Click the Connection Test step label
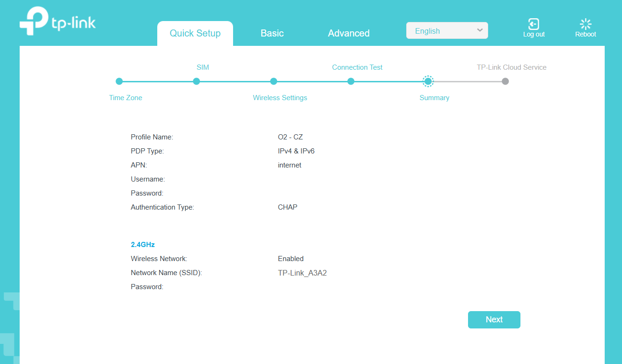Screen dimensions: 622x364 [x=357, y=67]
